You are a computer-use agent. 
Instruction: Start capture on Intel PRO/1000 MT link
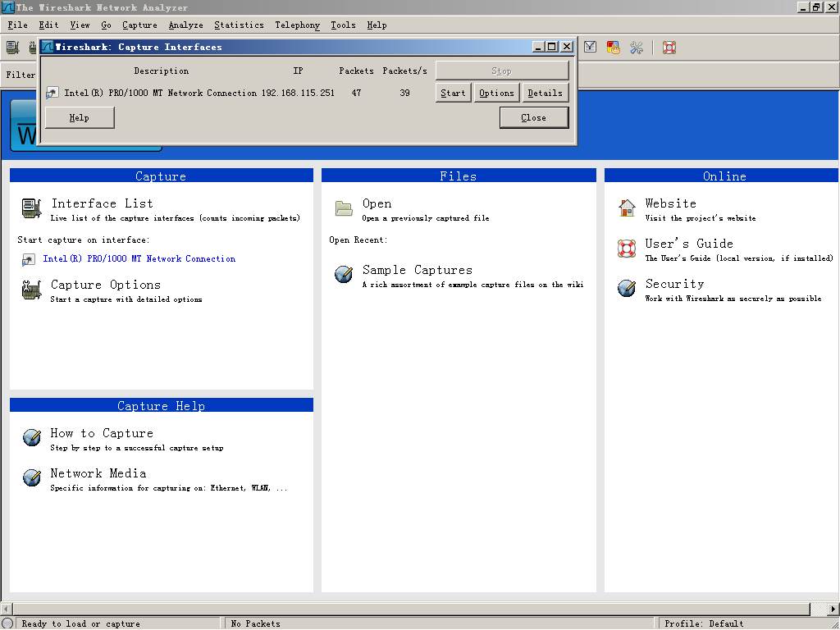139,258
